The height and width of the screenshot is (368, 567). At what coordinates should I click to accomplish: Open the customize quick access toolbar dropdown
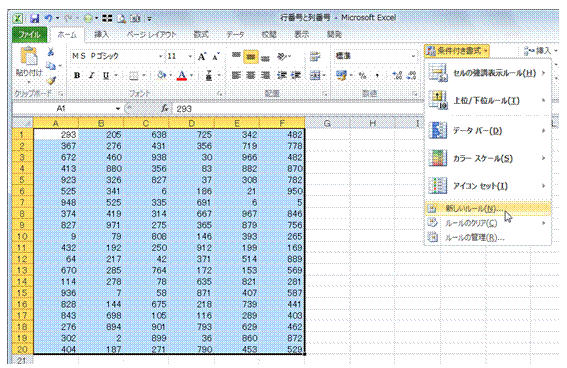click(x=149, y=18)
